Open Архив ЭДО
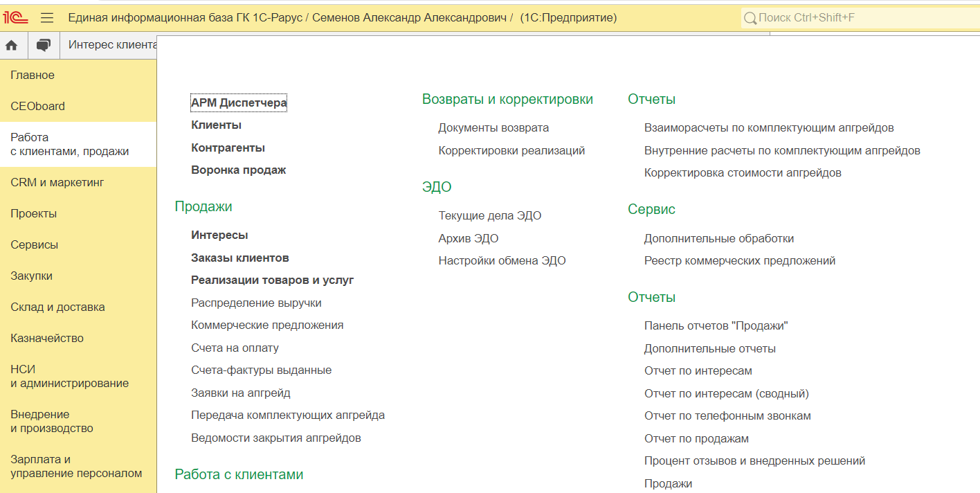 [x=469, y=238]
